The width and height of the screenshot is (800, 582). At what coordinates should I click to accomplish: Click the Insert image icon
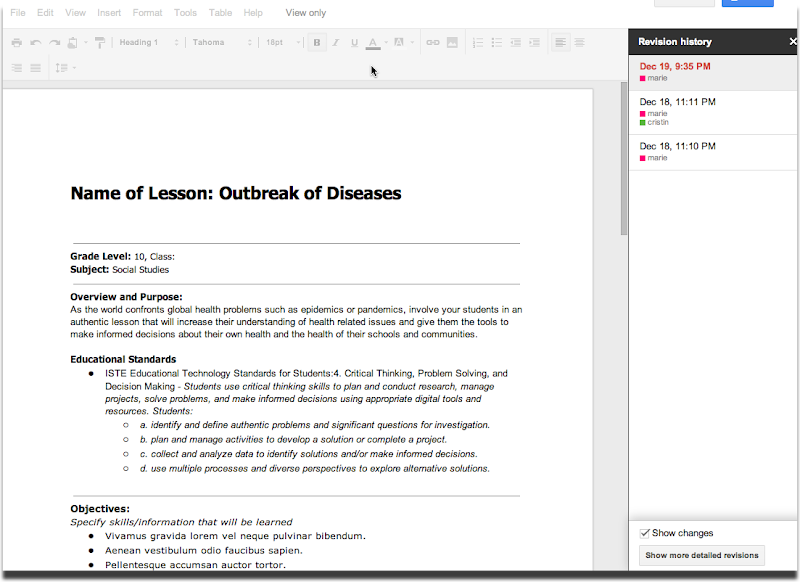click(x=452, y=42)
